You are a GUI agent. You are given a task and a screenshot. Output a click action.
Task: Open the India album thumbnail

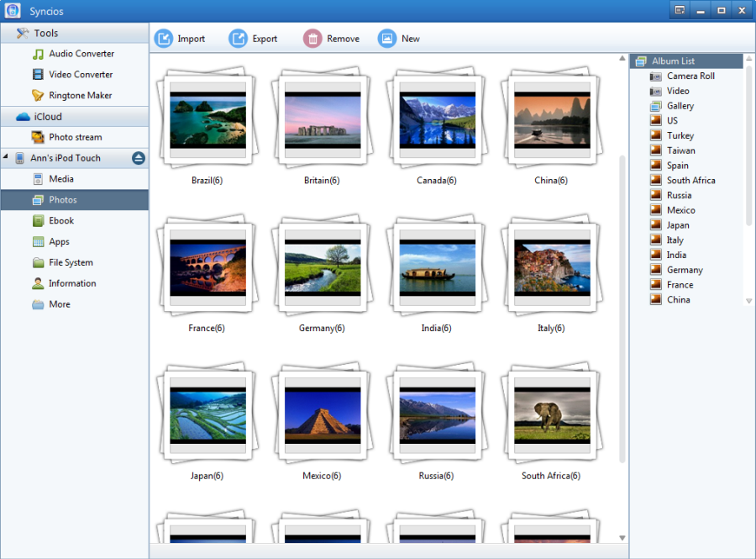[437, 266]
